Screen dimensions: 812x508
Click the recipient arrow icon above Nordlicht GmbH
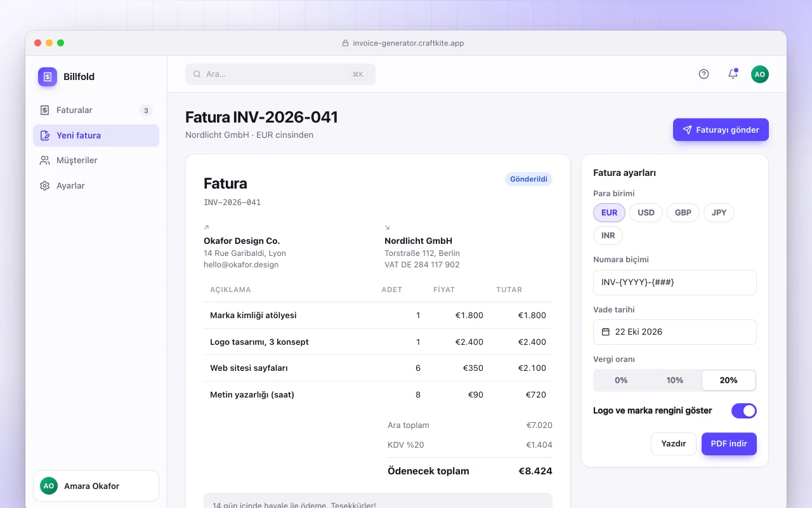point(388,227)
